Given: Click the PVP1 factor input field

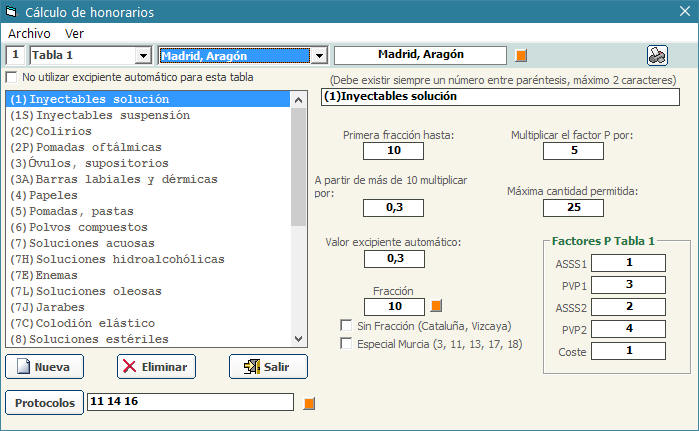Looking at the screenshot, I should (x=628, y=285).
